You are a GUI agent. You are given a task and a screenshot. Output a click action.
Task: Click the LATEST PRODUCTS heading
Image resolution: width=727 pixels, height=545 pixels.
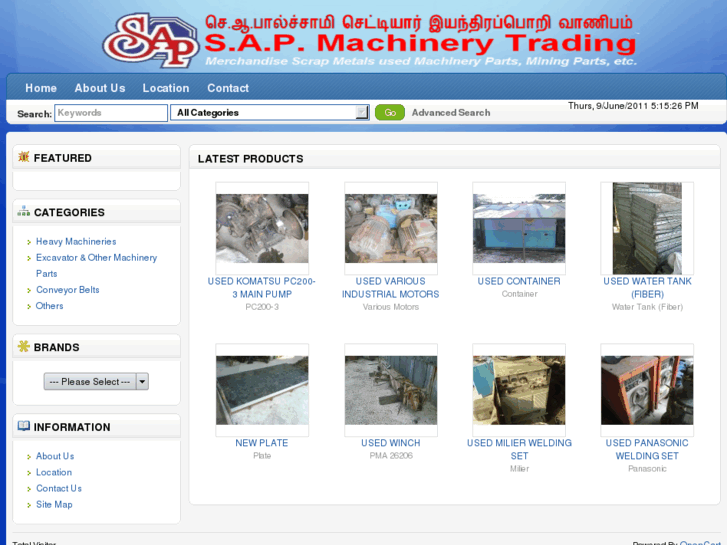coord(250,159)
